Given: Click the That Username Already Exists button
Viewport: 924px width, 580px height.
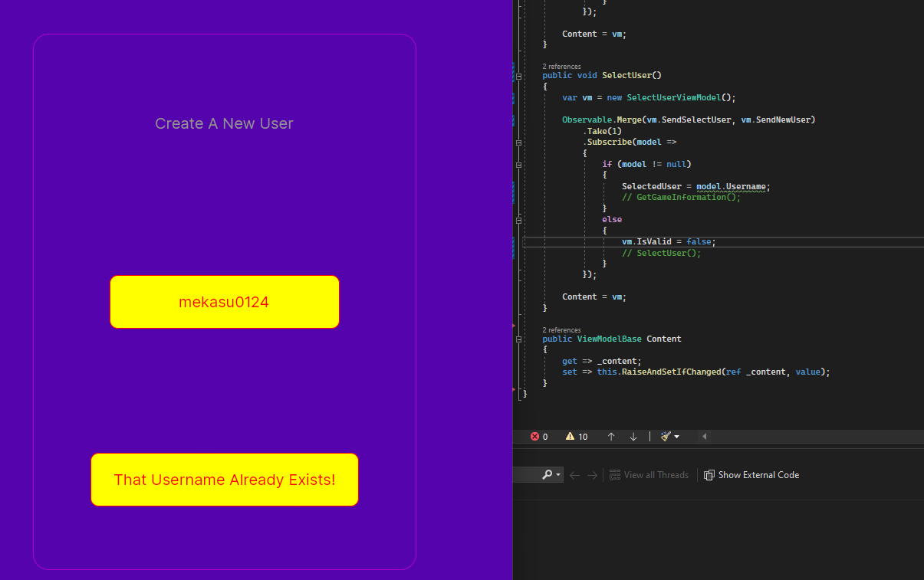Looking at the screenshot, I should 224,480.
